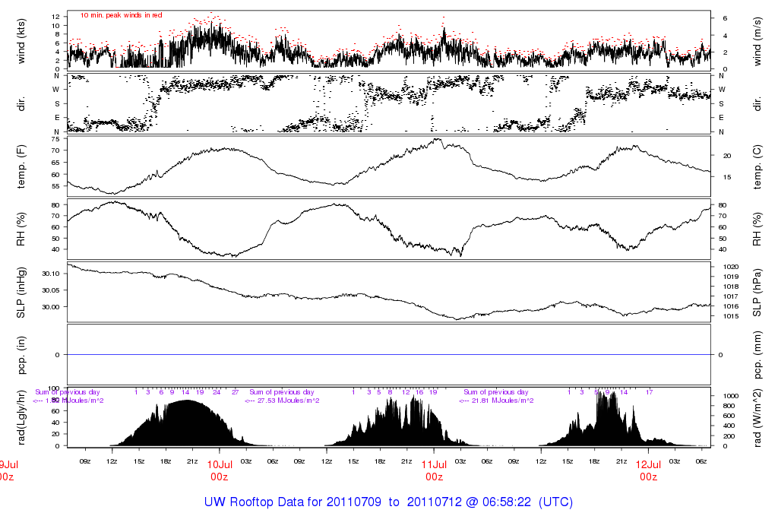
Task: Select the '1016' hPa tick label
Action: point(731,307)
